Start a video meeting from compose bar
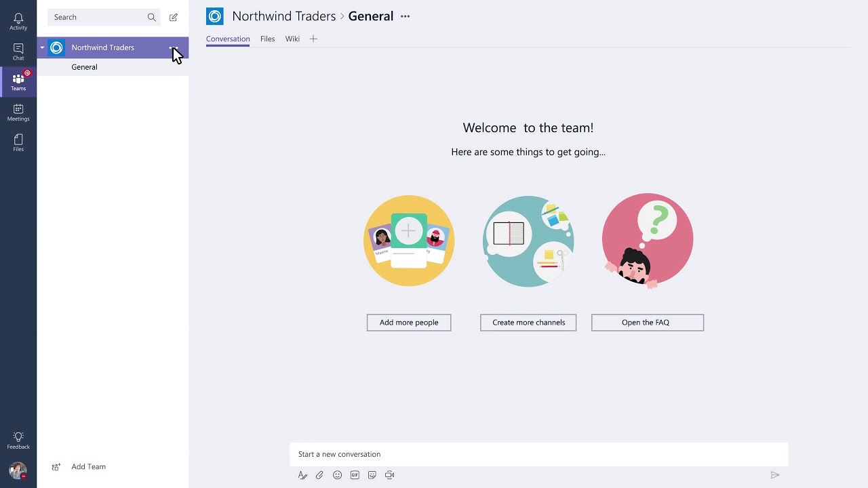Image resolution: width=868 pixels, height=488 pixels. click(390, 475)
